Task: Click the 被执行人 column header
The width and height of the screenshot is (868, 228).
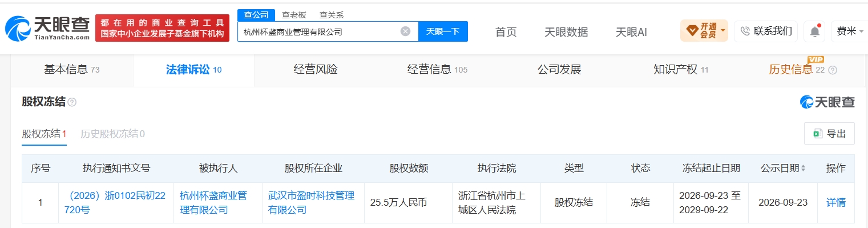Action: click(218, 169)
